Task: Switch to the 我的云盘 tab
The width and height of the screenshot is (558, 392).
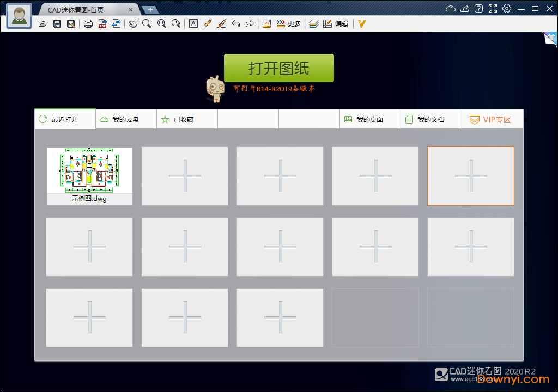Action: coord(125,119)
